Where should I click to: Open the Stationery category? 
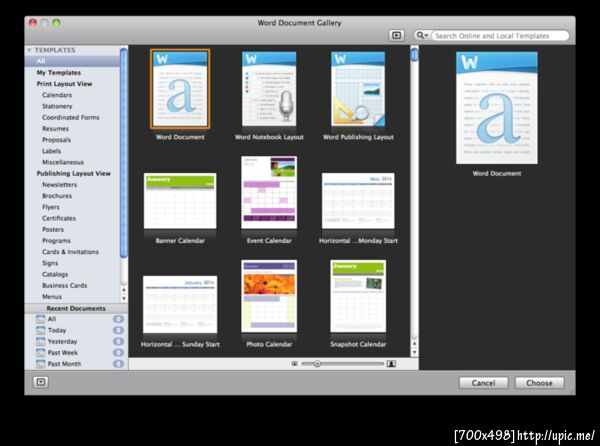point(57,106)
